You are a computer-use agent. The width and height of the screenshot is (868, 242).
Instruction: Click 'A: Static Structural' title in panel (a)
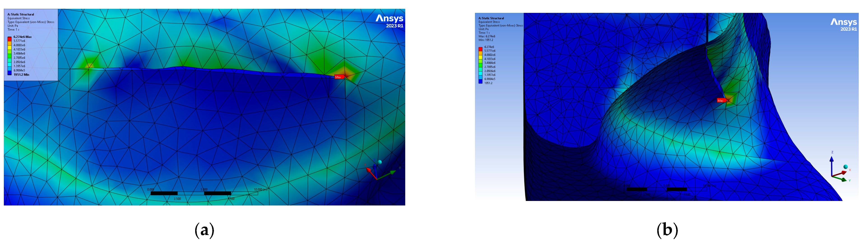point(21,14)
